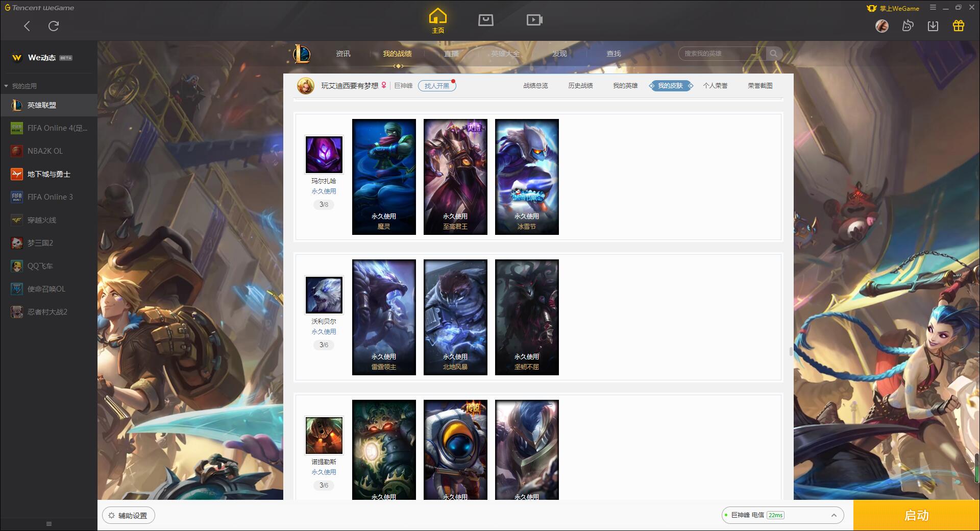Select 地下城与勇士 in the app list
Image resolution: width=980 pixels, height=531 pixels.
(x=48, y=174)
